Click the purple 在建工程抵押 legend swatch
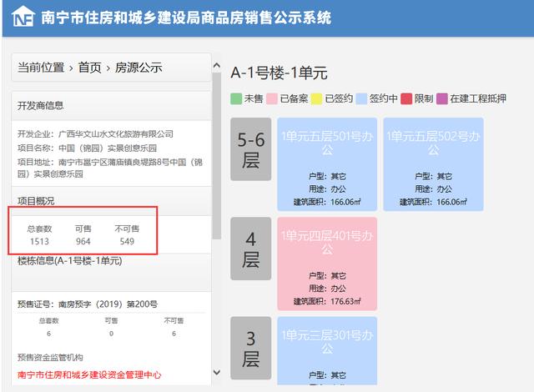 pyautogui.click(x=441, y=98)
